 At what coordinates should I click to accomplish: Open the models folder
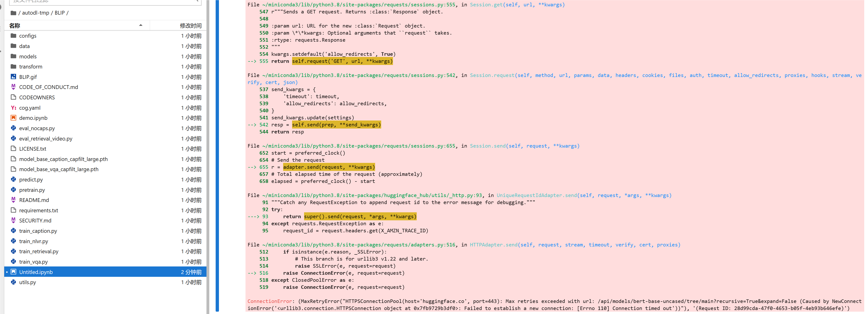point(28,56)
